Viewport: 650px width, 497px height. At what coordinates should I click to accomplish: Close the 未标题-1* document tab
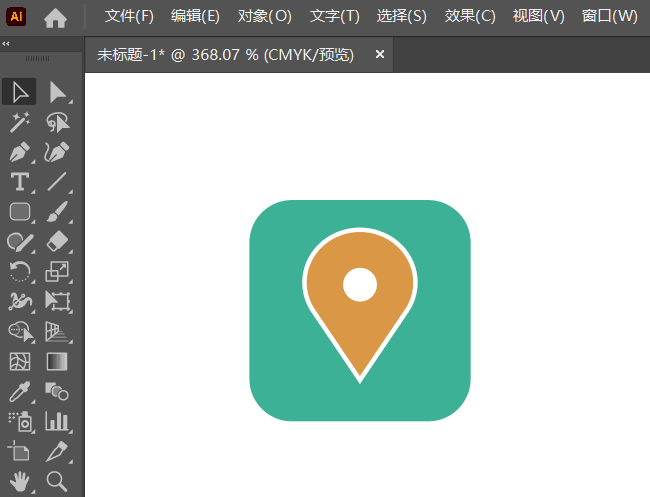(380, 54)
